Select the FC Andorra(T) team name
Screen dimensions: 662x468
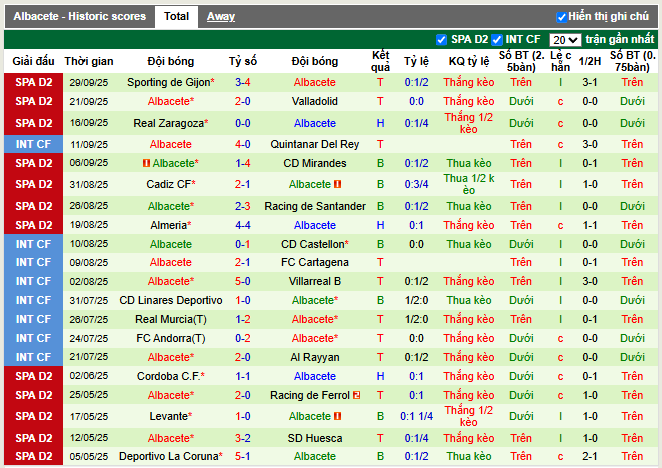point(171,338)
